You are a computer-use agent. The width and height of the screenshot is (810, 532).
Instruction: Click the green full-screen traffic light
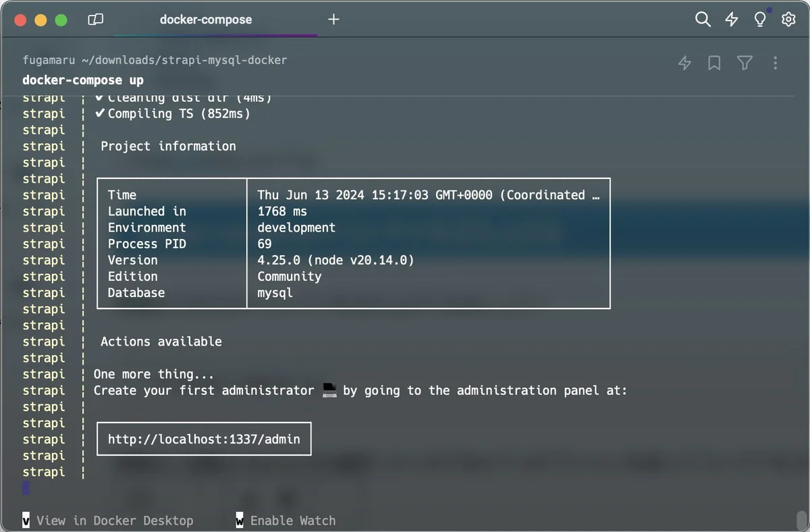pos(61,20)
